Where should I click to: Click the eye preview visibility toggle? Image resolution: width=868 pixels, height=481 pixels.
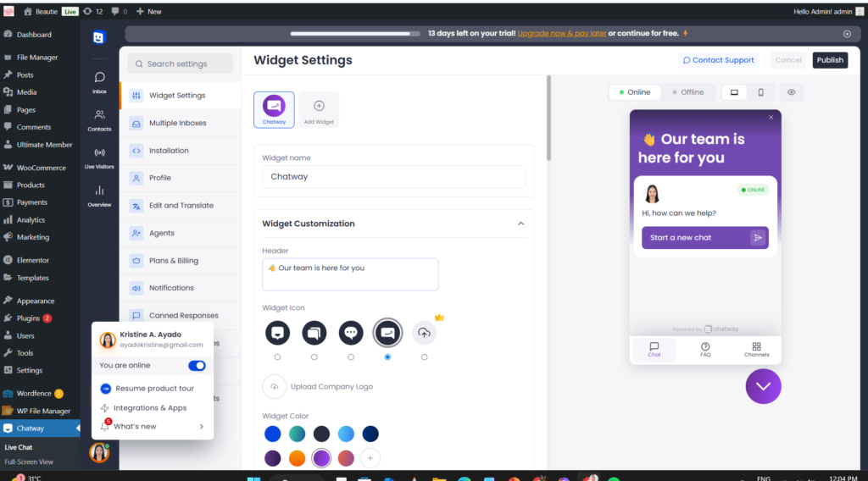coord(791,92)
